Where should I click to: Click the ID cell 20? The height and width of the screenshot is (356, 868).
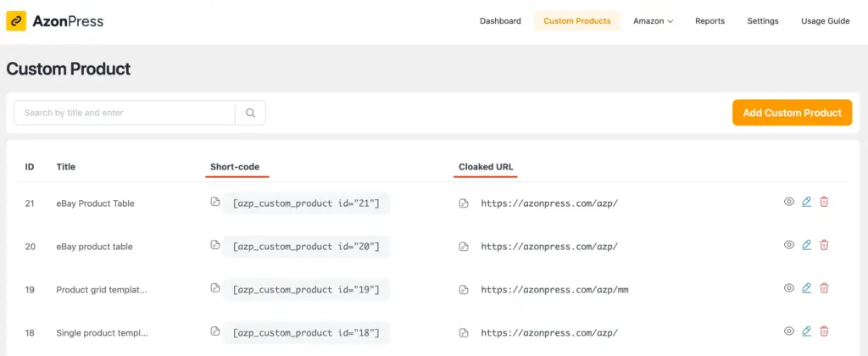(30, 247)
